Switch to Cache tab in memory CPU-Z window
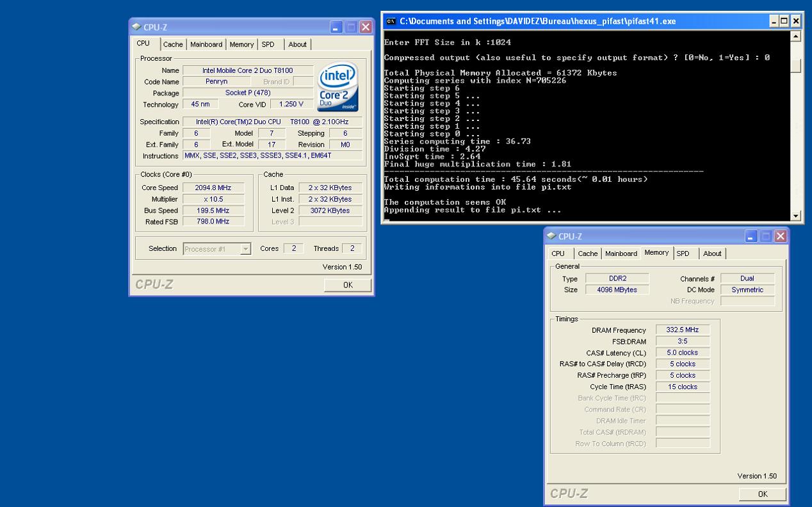Viewport: 812px width, 507px height. click(588, 253)
